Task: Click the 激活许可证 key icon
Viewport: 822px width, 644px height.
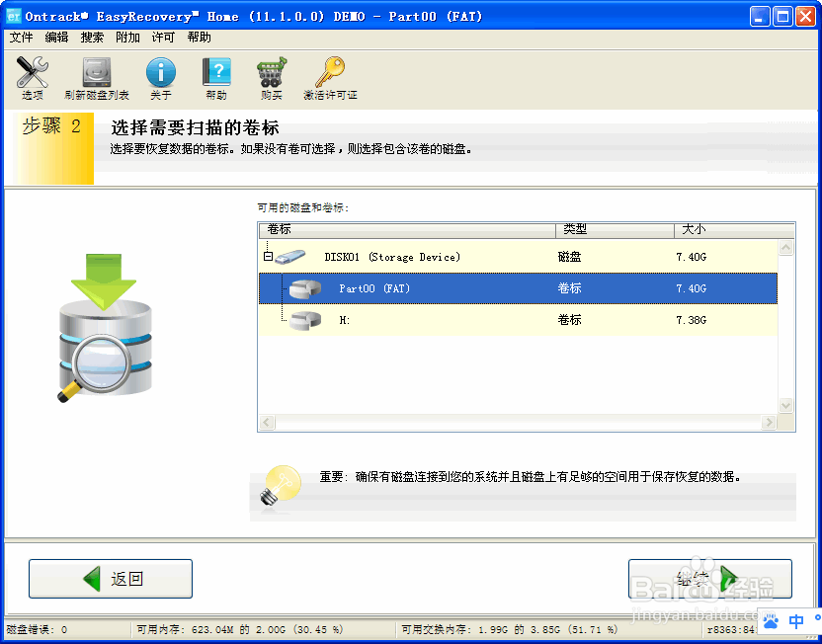Action: [330, 72]
